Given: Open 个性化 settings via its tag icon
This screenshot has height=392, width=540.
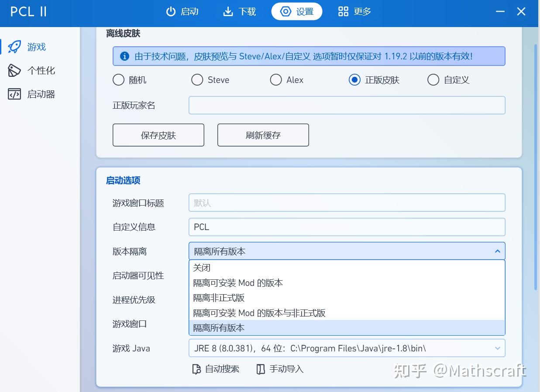Looking at the screenshot, I should tap(14, 70).
